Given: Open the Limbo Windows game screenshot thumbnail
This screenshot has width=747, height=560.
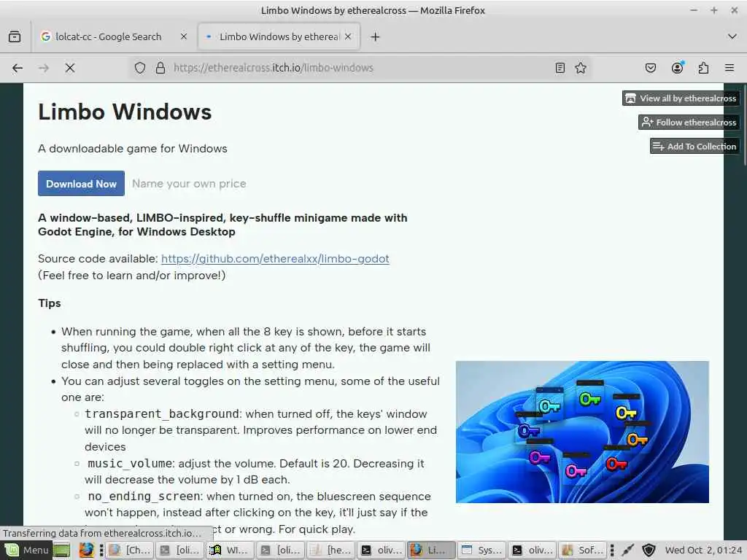Looking at the screenshot, I should [582, 432].
